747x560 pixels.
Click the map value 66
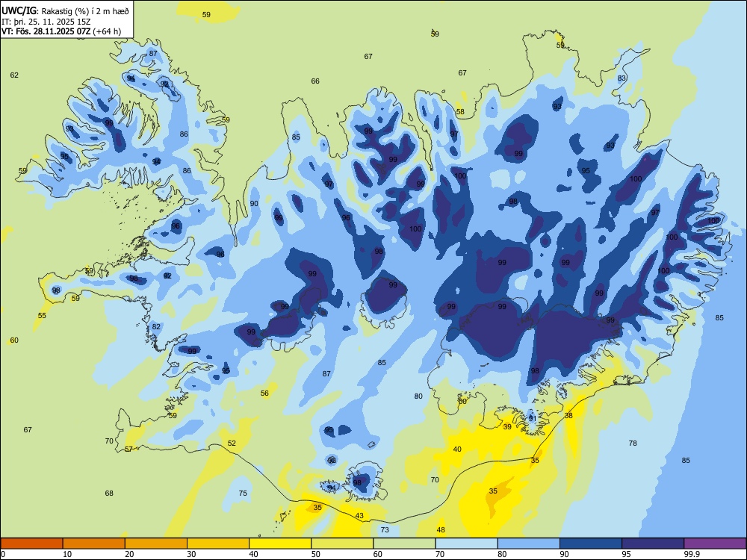tap(315, 81)
